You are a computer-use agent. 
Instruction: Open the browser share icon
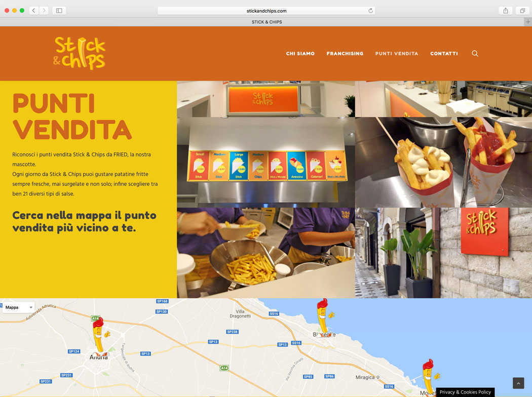[x=506, y=11]
